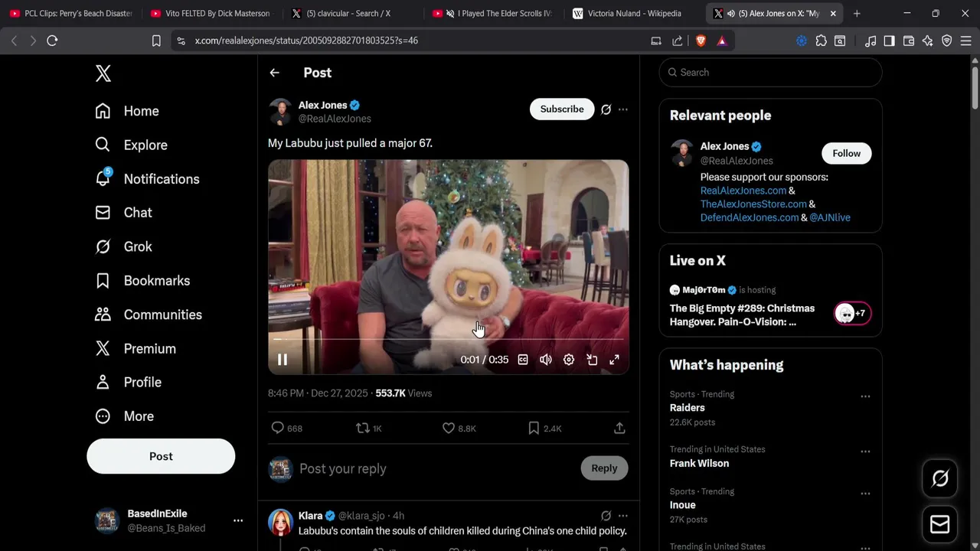Click the gray Reply button
Screen dimensions: 980x551
pos(604,468)
